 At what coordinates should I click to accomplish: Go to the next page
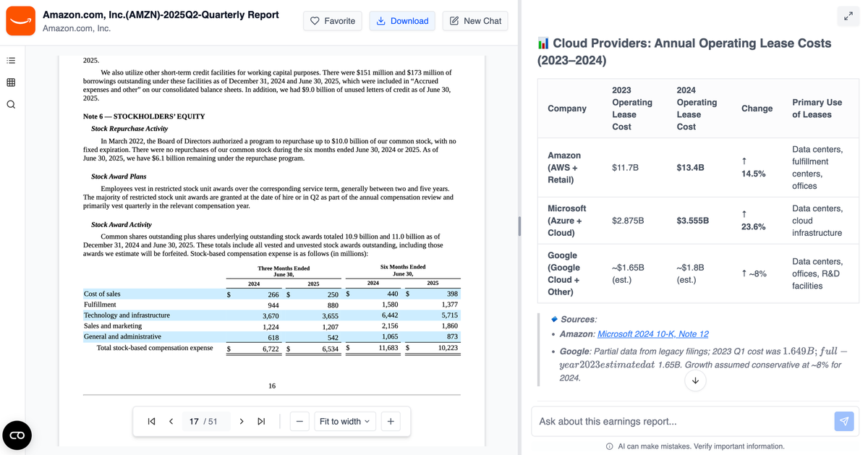click(241, 422)
